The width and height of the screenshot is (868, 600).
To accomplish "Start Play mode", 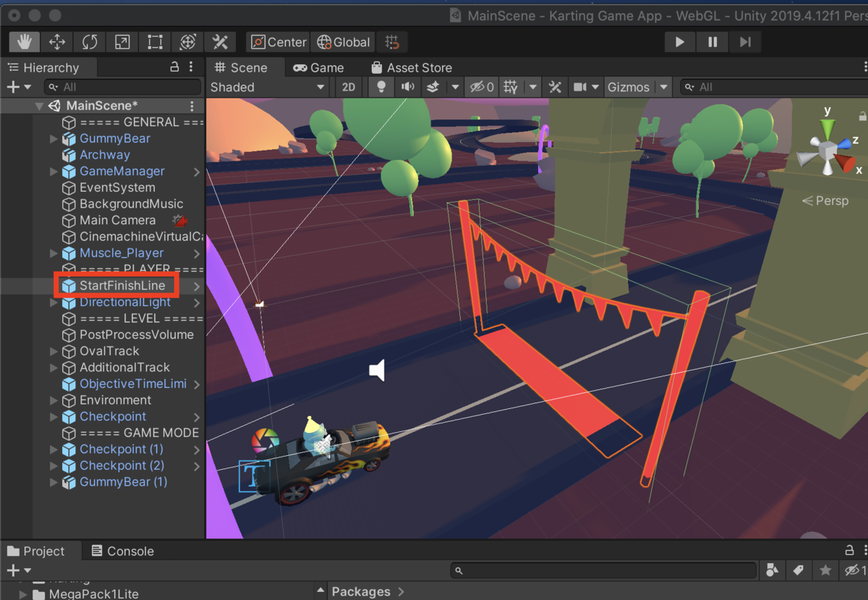I will tap(679, 42).
